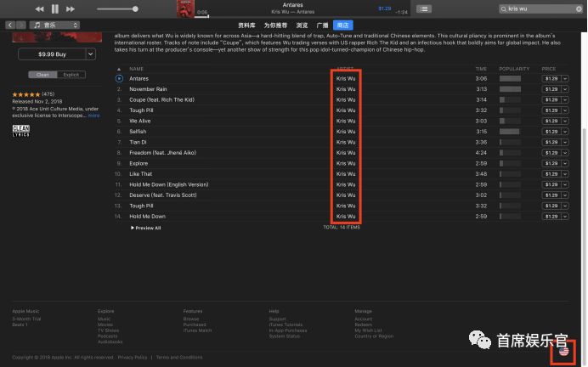Open price dropdown arrow for Selfish
Image resolution: width=588 pixels, height=367 pixels.
click(x=565, y=132)
